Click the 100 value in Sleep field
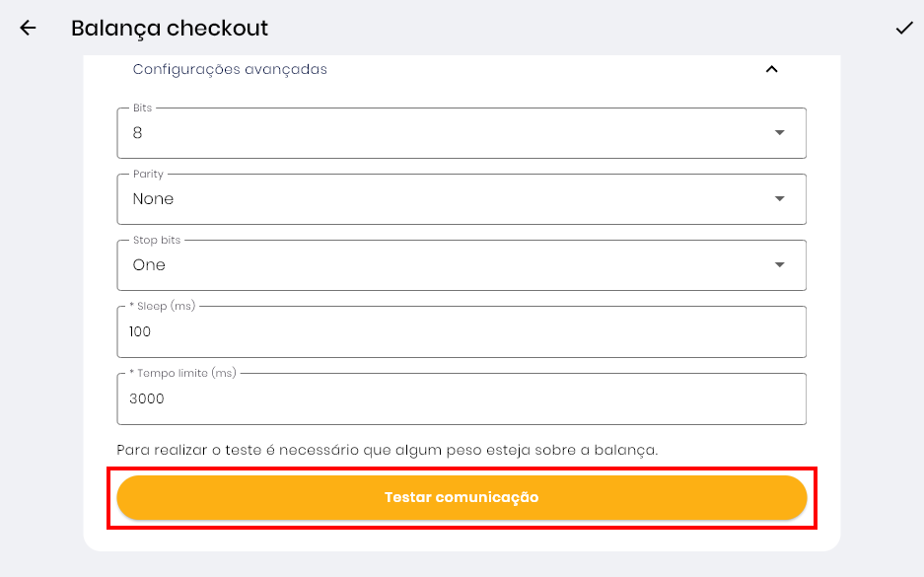Image resolution: width=924 pixels, height=577 pixels. click(140, 332)
